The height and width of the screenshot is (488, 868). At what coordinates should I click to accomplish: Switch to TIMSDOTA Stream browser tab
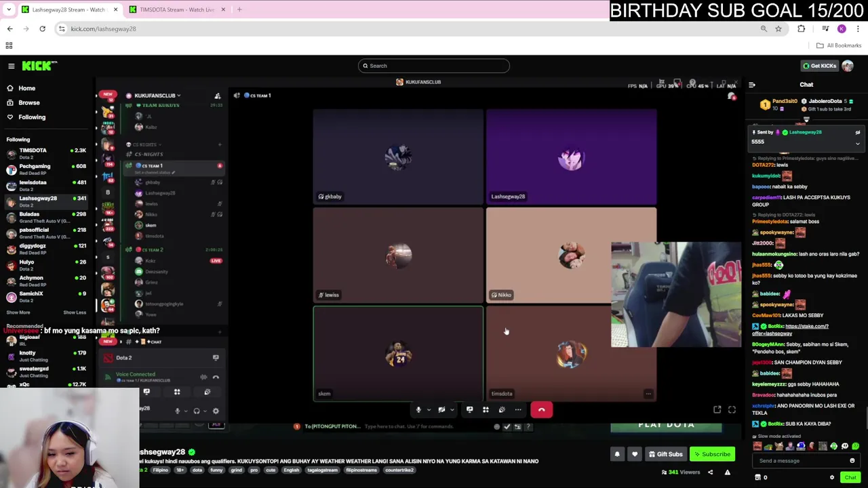pyautogui.click(x=177, y=9)
